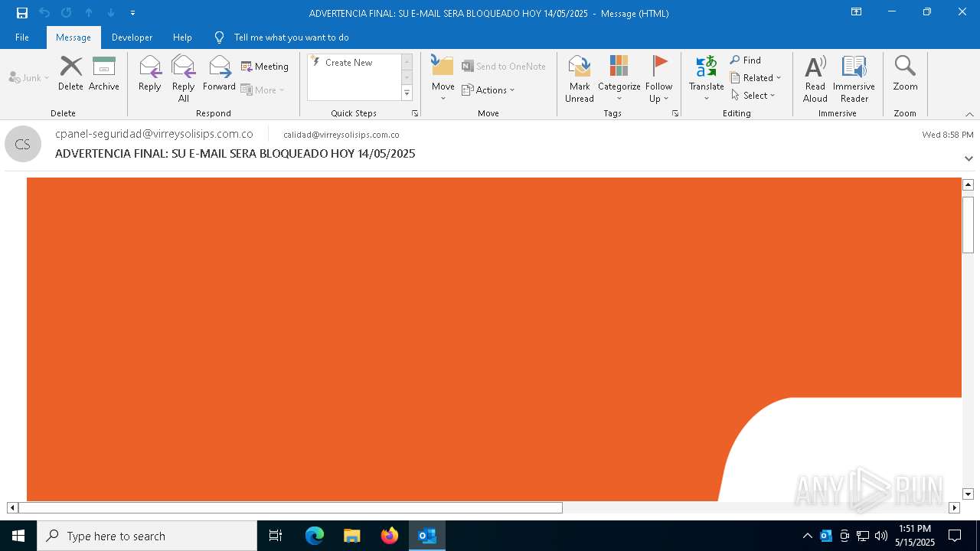Launch Firefox from taskbar
980x551 pixels.
pyautogui.click(x=390, y=536)
